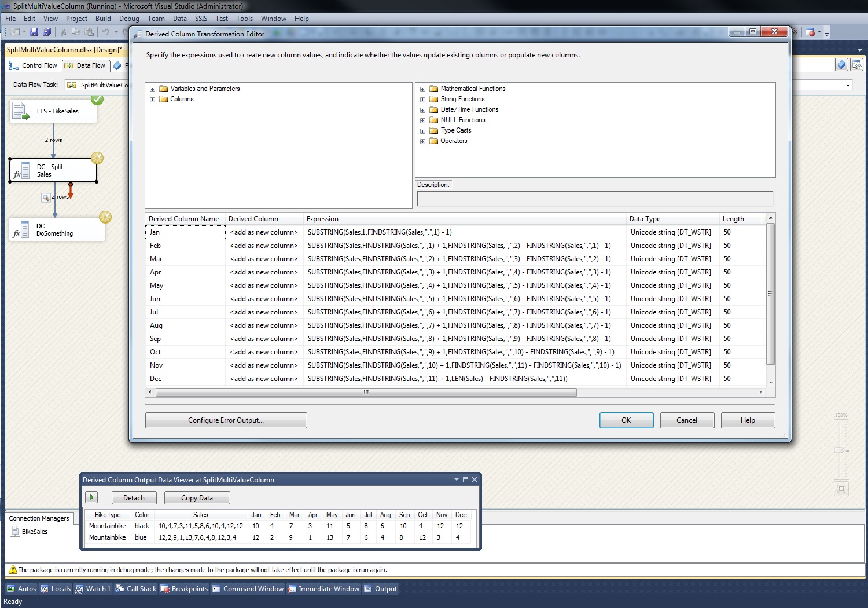Open the Debug menu

point(129,18)
